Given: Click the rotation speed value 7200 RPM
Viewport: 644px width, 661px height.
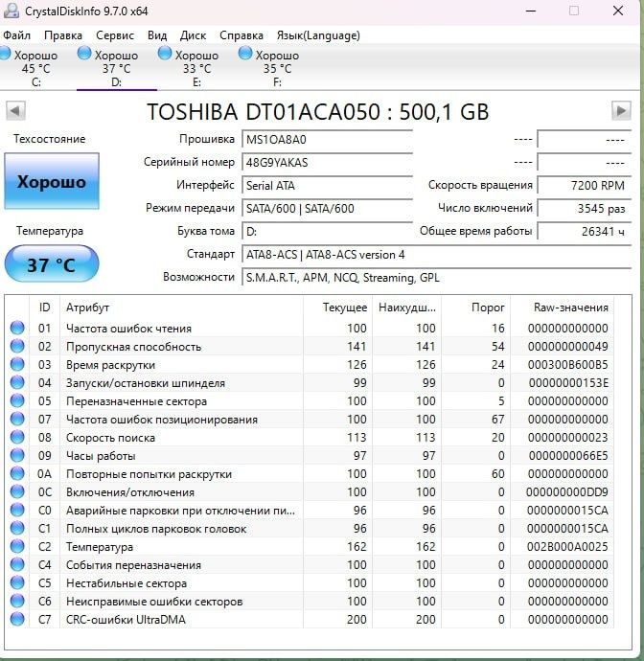Looking at the screenshot, I should point(585,186).
